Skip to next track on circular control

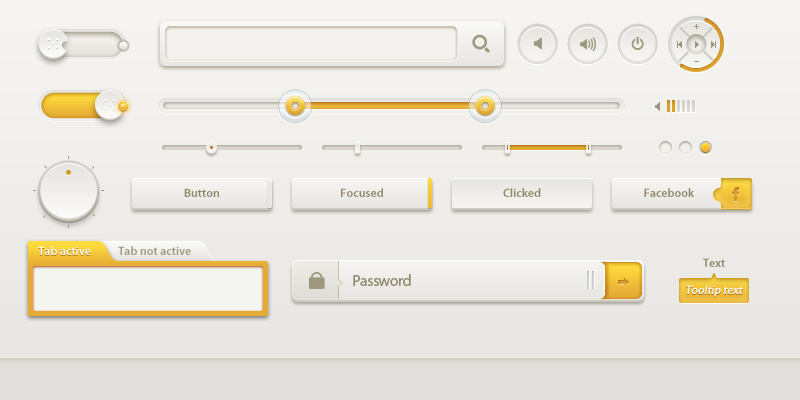click(x=713, y=44)
